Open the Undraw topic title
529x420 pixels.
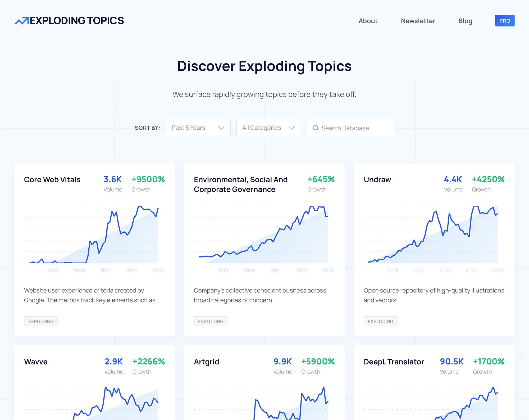[377, 180]
